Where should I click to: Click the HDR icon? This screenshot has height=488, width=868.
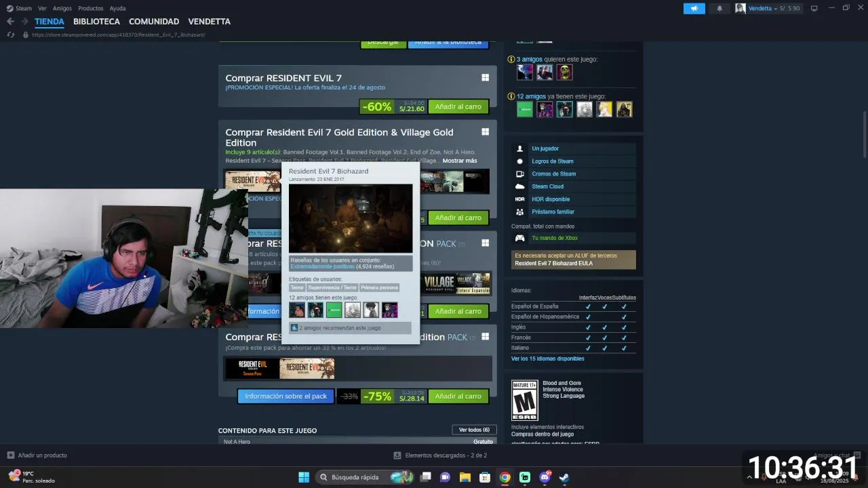[519, 199]
